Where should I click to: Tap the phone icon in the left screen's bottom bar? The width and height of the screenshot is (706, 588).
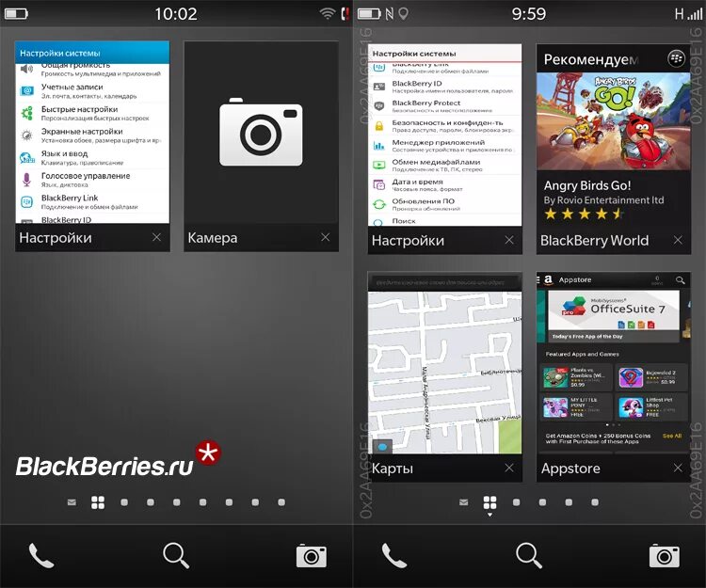pos(41,556)
